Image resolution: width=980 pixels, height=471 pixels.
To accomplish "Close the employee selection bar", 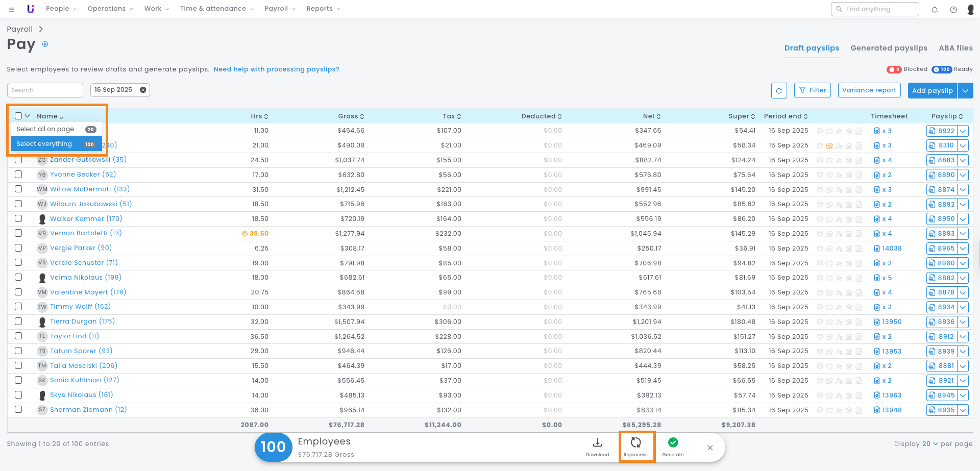I will (x=710, y=448).
